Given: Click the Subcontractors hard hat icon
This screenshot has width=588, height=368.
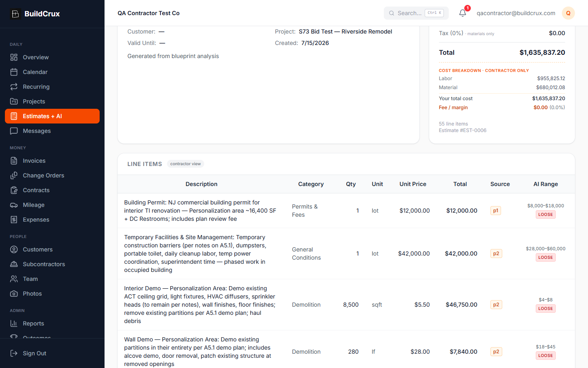Looking at the screenshot, I should (14, 264).
